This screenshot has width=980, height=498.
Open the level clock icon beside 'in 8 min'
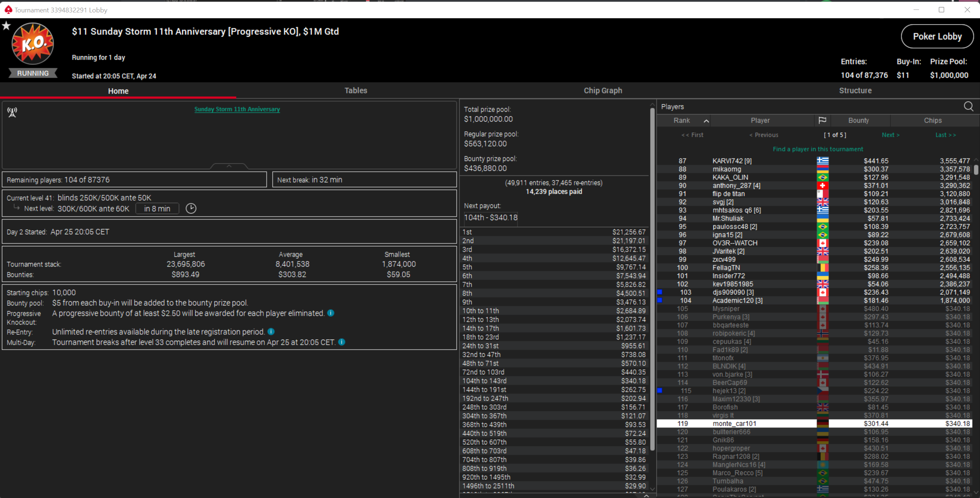(191, 208)
